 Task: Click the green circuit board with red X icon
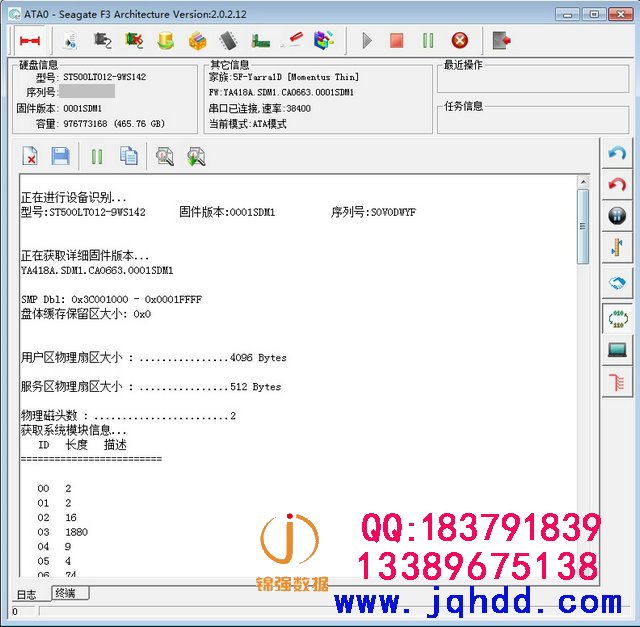(x=134, y=40)
